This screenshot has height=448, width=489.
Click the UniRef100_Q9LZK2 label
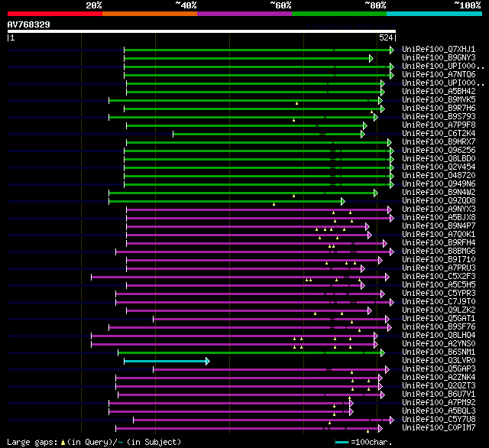tap(439, 310)
